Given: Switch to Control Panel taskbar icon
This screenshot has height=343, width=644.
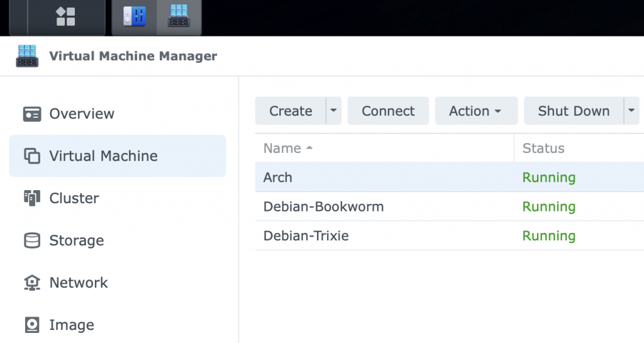Looking at the screenshot, I should pos(134,17).
